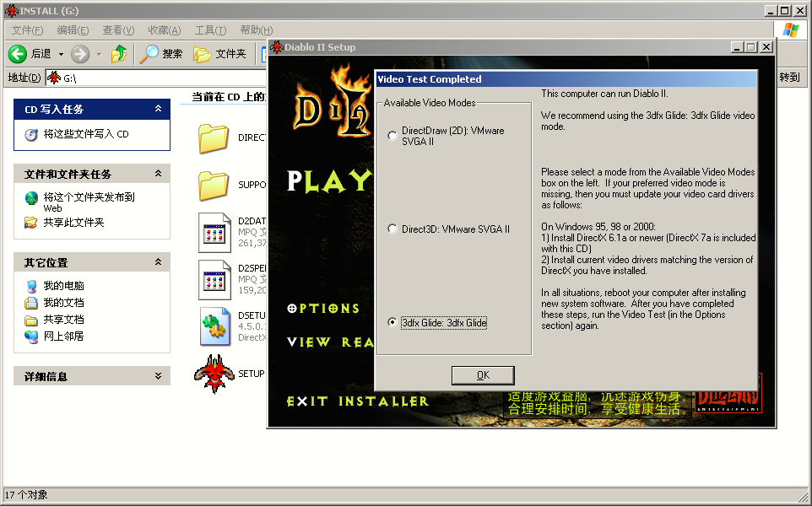Click the G: drive icon in address bar

click(54, 78)
